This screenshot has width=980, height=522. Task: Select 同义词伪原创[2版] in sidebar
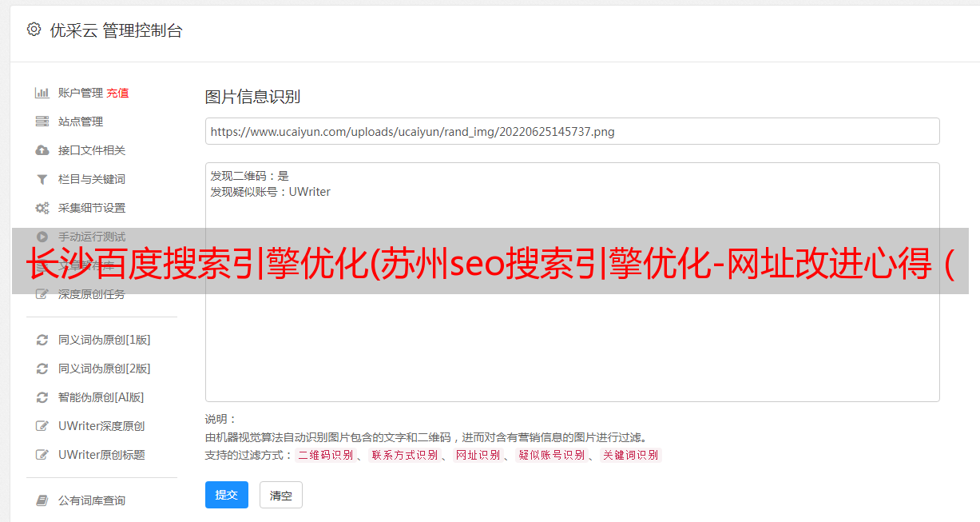point(104,369)
